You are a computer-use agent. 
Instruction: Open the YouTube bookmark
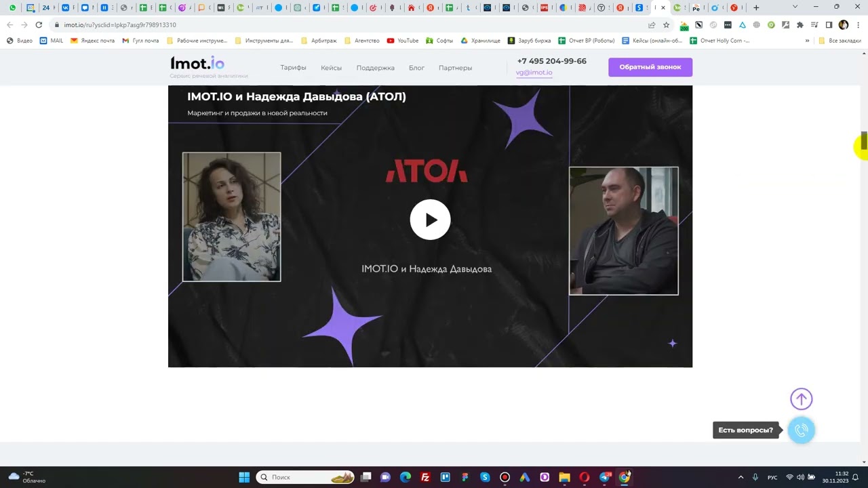click(x=403, y=41)
